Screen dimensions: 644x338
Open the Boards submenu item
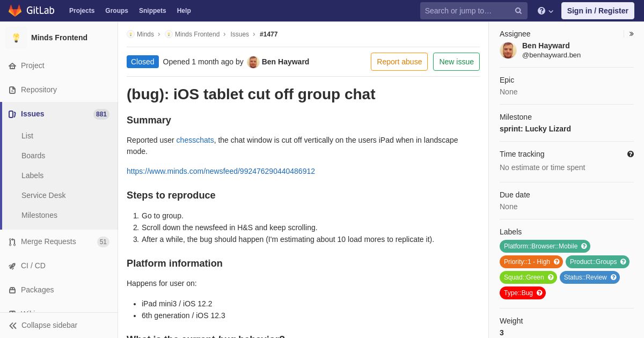pyautogui.click(x=33, y=156)
